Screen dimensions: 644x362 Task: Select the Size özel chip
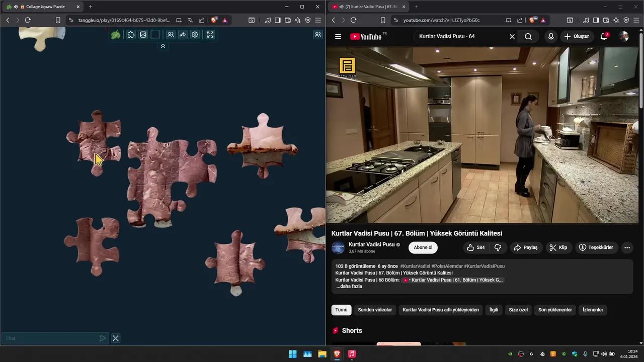(x=518, y=310)
